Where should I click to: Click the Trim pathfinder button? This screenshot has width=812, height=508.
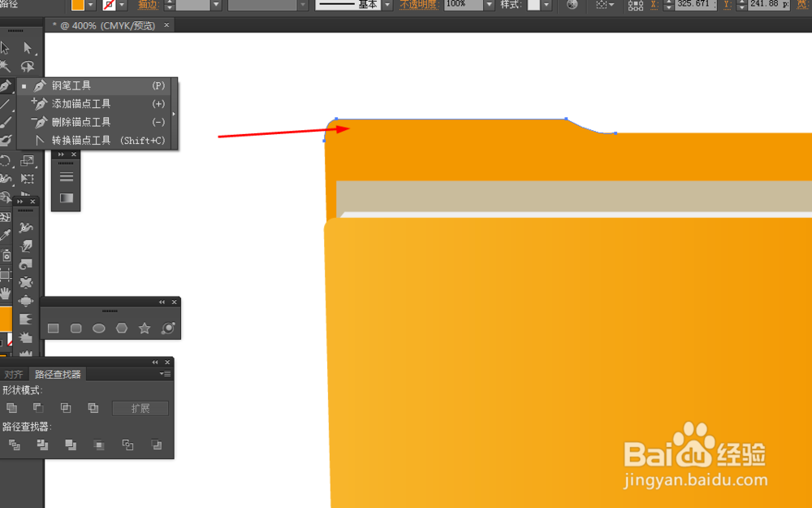[42, 445]
